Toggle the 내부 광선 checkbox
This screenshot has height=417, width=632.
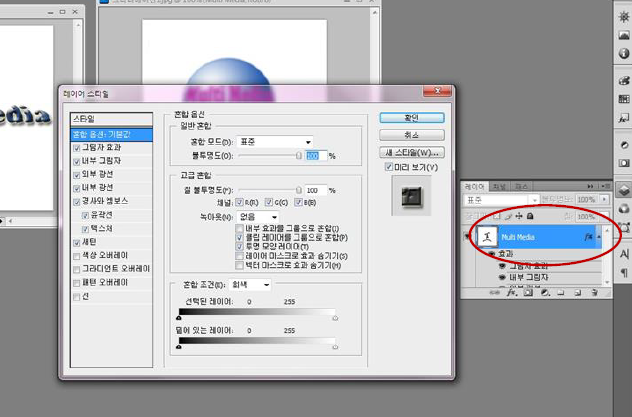[x=77, y=188]
